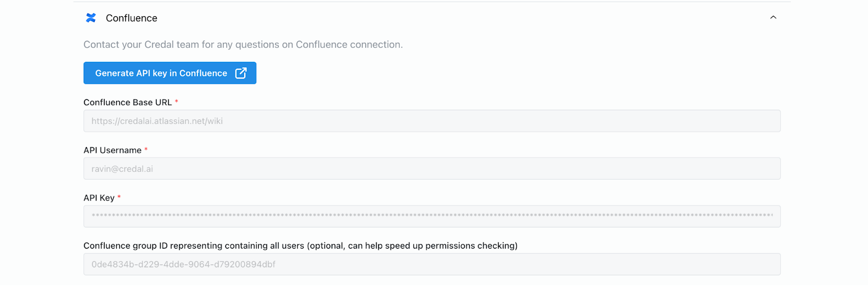
Task: Click Generate API key in Confluence button
Action: 161,73
